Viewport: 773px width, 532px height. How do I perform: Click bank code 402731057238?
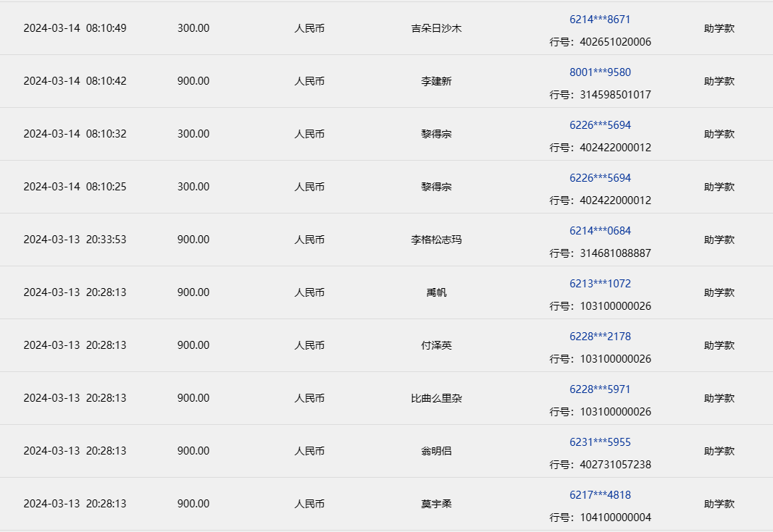[x=615, y=465]
